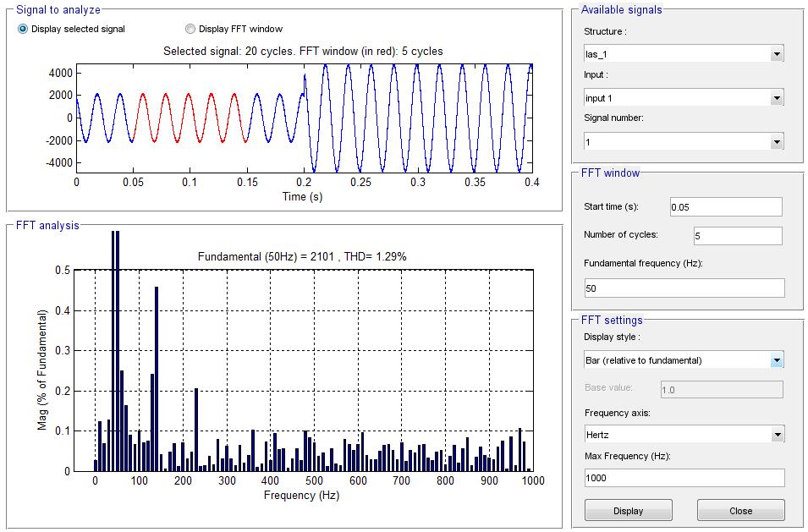Click the "Fundamental (50Hz) = 2101" plot title
808x532 pixels.
pyautogui.click(x=302, y=256)
